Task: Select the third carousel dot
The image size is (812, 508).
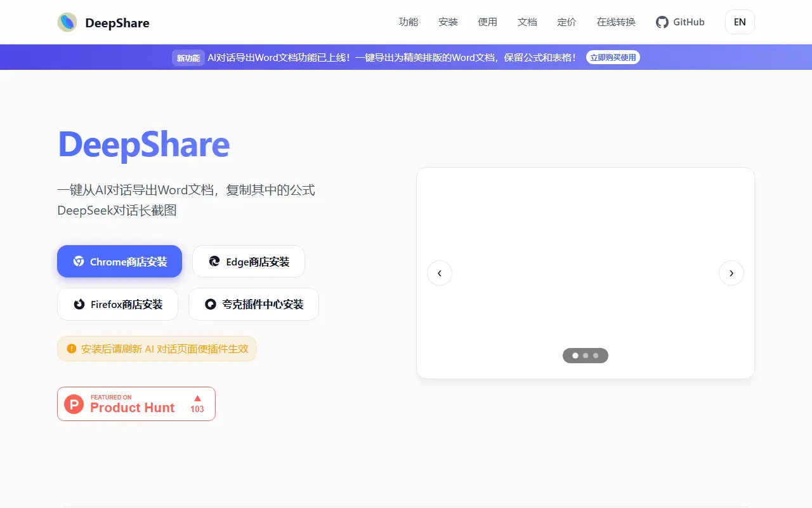Action: point(596,356)
